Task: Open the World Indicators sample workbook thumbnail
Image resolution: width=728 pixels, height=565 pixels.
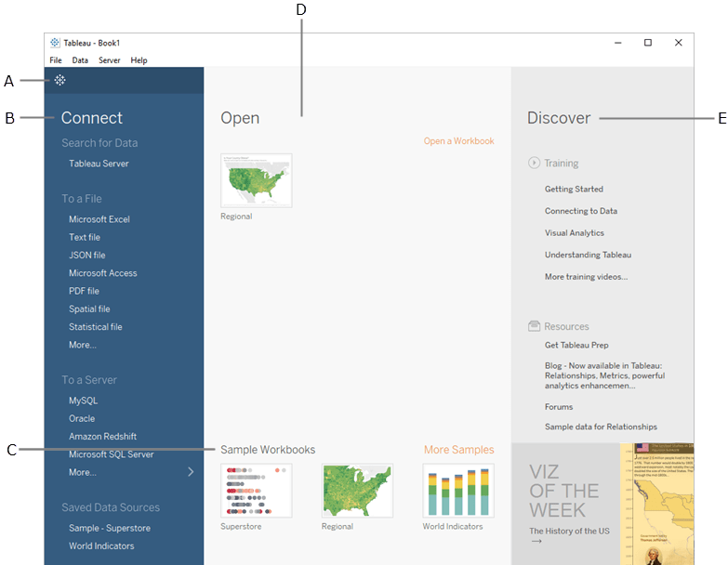Action: pyautogui.click(x=458, y=490)
